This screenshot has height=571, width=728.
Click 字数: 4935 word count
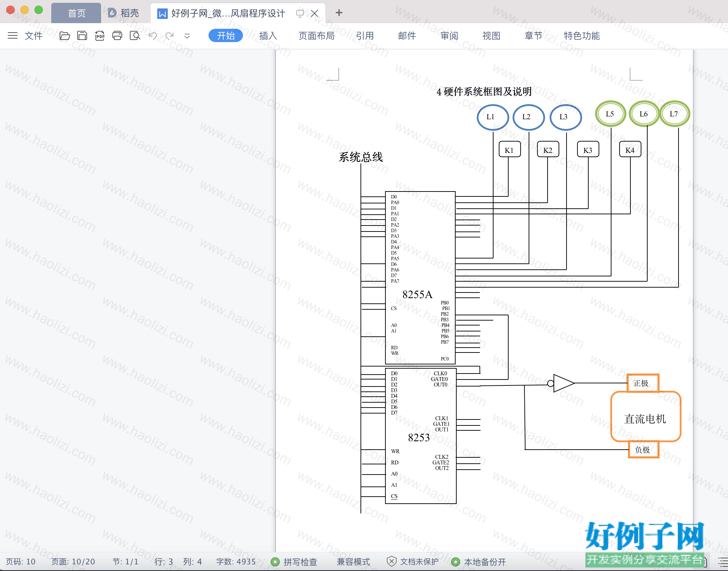tap(236, 562)
